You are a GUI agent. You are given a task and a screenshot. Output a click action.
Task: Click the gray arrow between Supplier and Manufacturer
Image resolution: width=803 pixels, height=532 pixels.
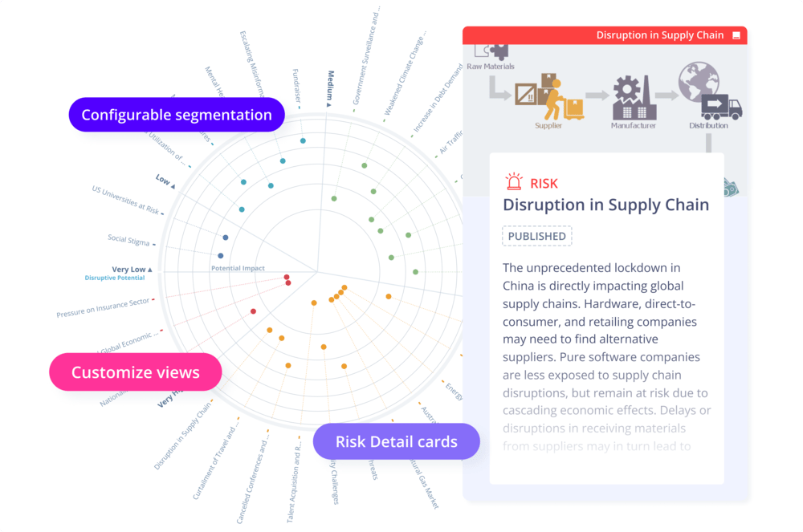tap(596, 95)
